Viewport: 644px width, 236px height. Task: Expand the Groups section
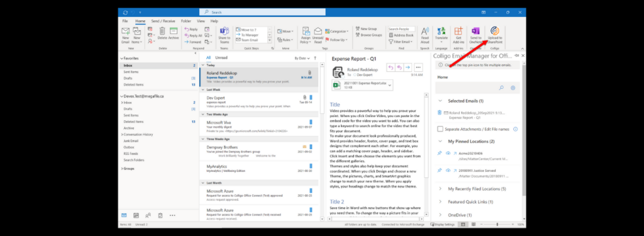click(121, 169)
